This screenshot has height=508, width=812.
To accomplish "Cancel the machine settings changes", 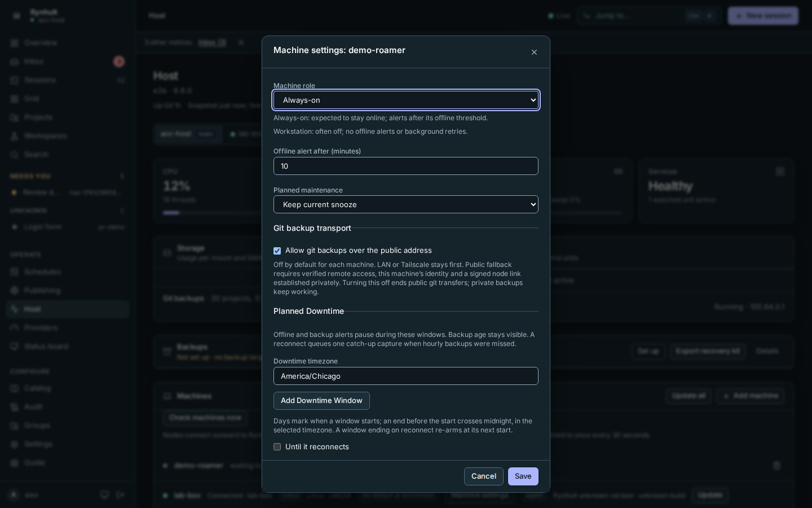I will 484,476.
